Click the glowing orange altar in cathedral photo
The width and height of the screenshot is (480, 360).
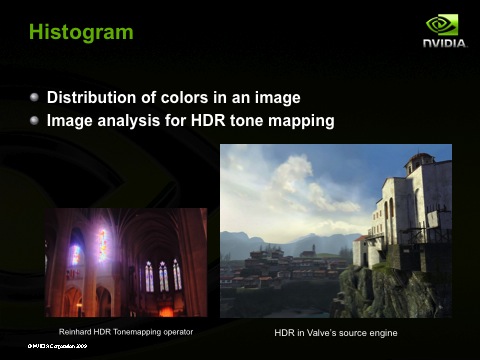coord(166,312)
